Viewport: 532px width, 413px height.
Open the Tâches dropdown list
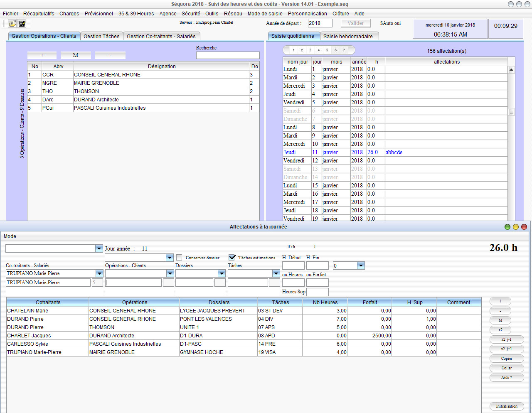pos(276,273)
